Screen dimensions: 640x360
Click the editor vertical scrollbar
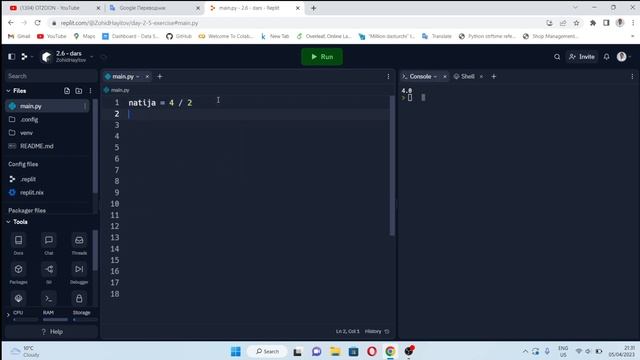pyautogui.click(x=392, y=165)
